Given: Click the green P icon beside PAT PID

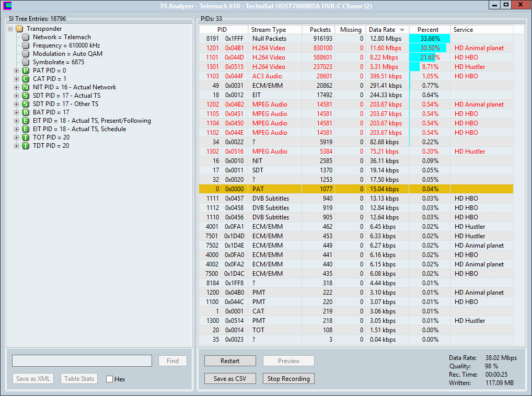Looking at the screenshot, I should 26,71.
